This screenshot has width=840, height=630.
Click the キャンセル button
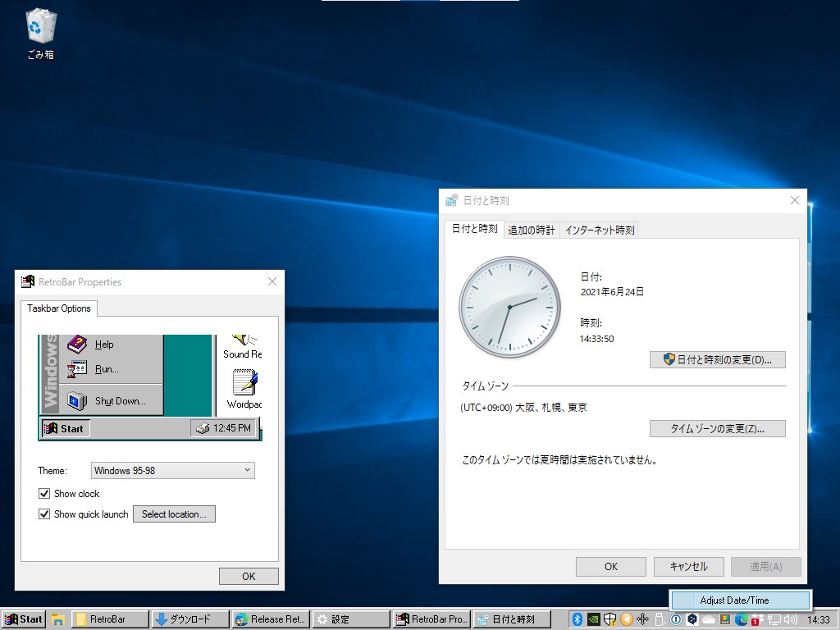[689, 566]
